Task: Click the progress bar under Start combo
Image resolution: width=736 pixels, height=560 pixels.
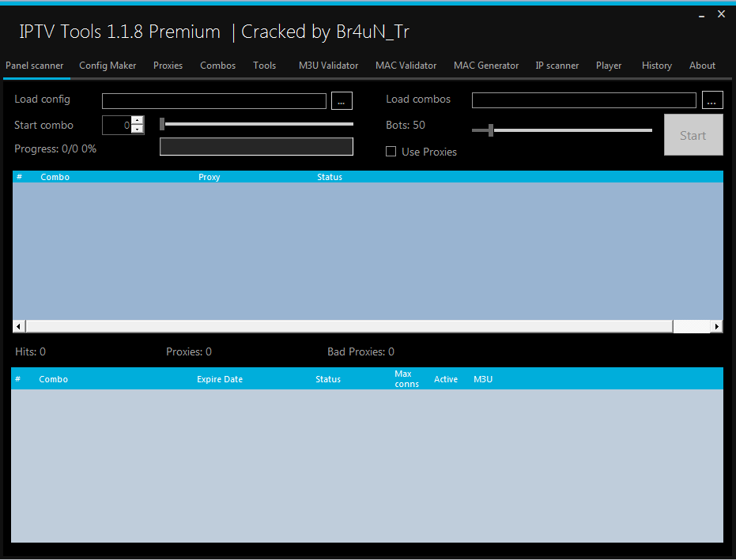Action: (x=256, y=146)
